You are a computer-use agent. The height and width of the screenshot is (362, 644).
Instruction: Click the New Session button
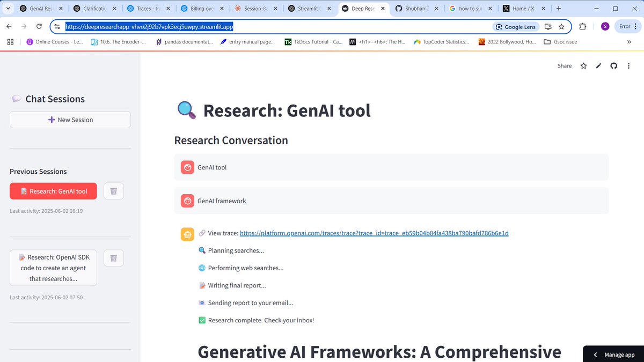70,120
